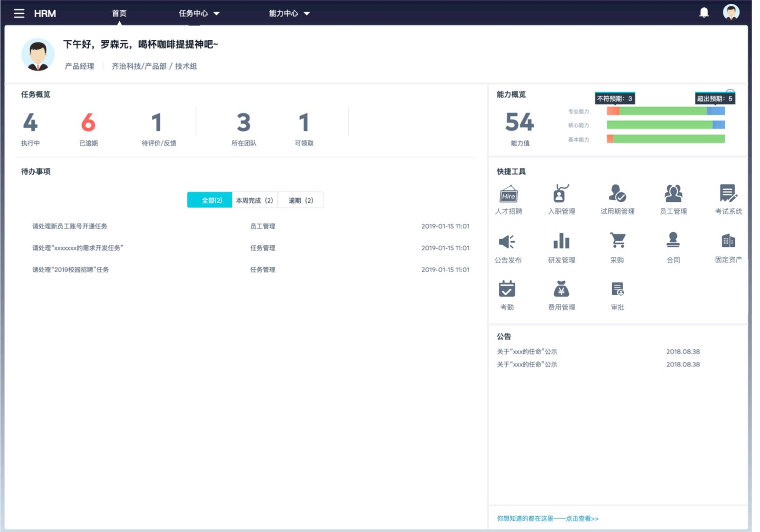Open the hamburger menu icon
Image resolution: width=760 pixels, height=532 pixels.
(19, 13)
